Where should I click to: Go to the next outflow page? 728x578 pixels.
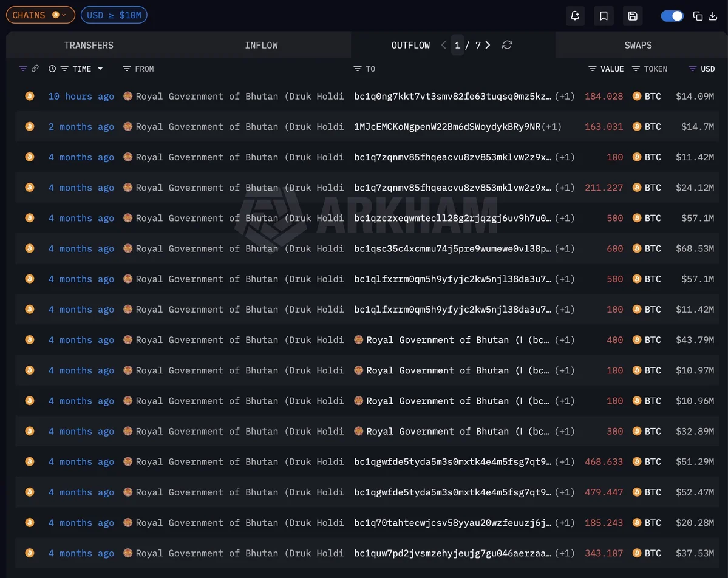488,45
